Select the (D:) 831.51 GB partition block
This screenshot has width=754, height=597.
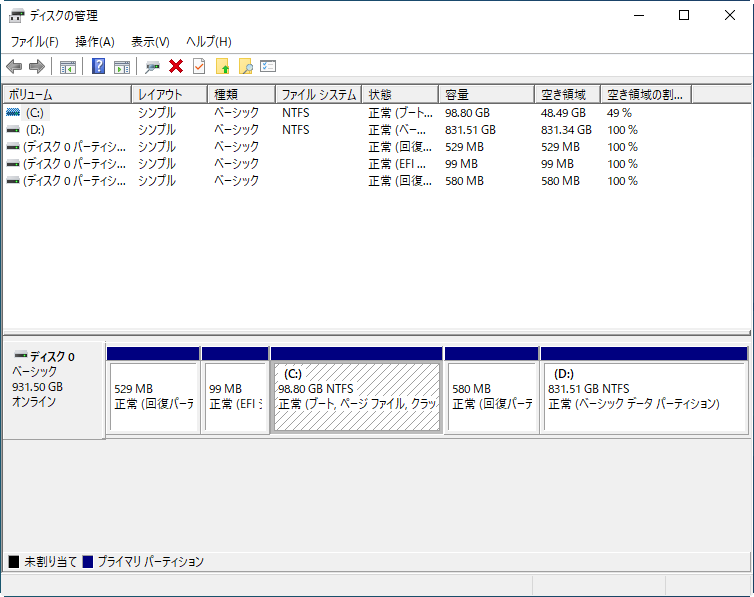pos(644,397)
